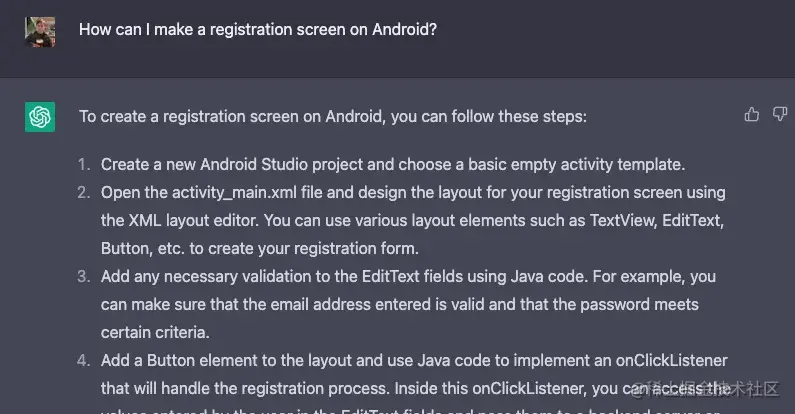Click the list number "4."
This screenshot has width=795, height=414.
pos(84,360)
